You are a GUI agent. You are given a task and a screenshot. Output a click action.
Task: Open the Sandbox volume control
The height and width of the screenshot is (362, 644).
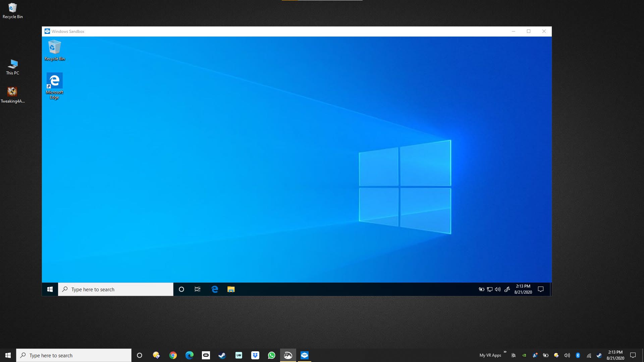click(498, 289)
